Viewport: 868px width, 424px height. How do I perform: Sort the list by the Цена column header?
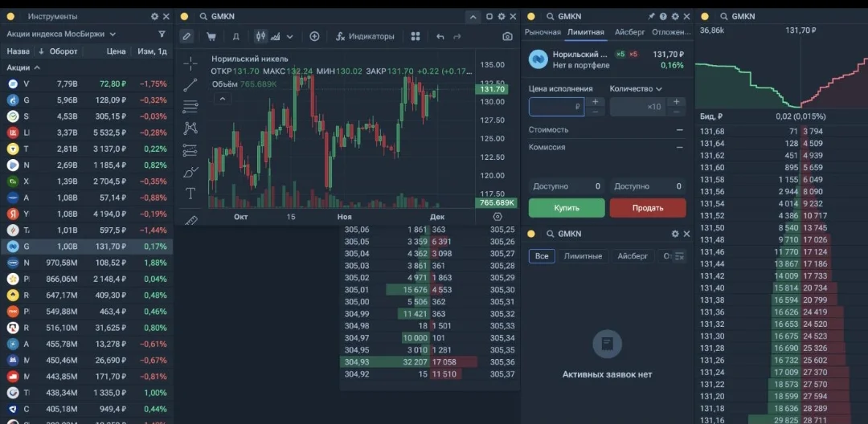[x=117, y=51]
